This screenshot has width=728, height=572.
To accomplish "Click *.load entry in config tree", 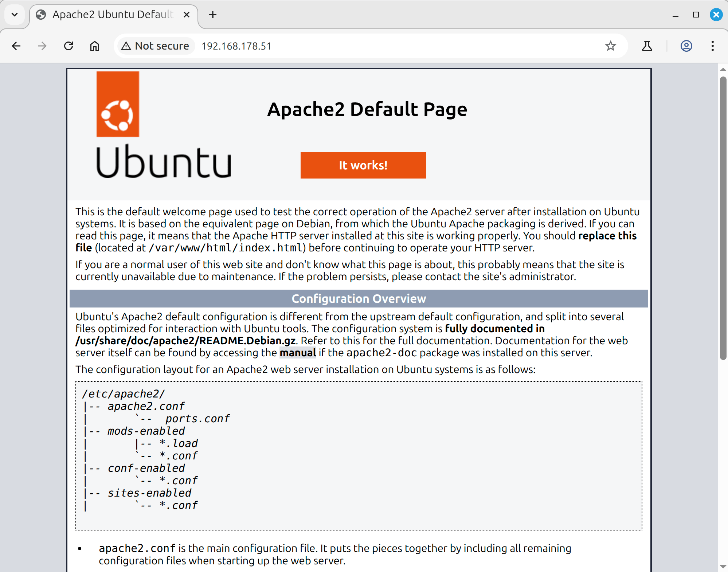I will [x=179, y=443].
